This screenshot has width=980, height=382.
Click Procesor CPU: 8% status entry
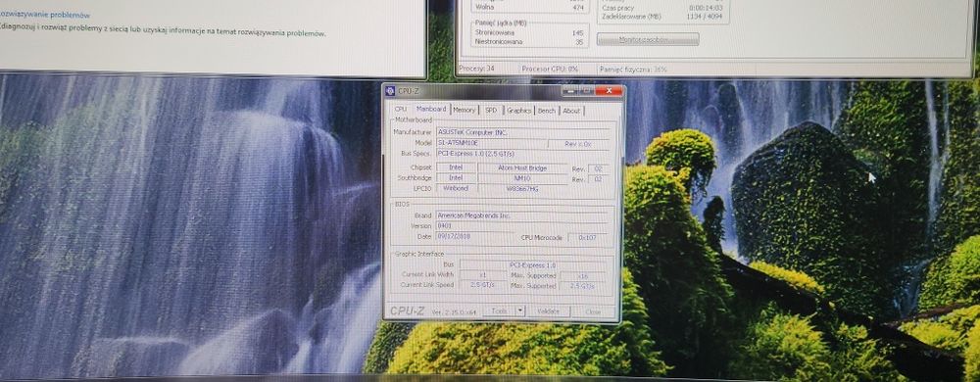click(550, 69)
